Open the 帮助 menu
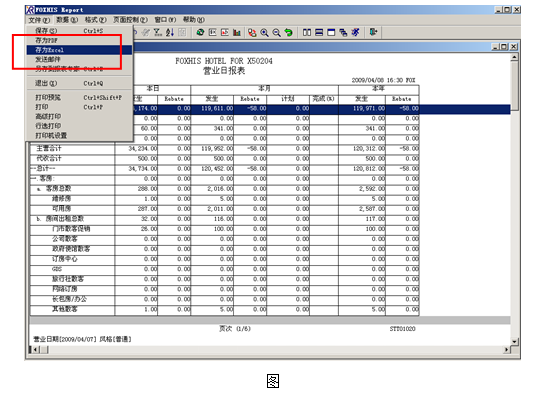Viewport: 556px width, 393px height. pos(193,20)
